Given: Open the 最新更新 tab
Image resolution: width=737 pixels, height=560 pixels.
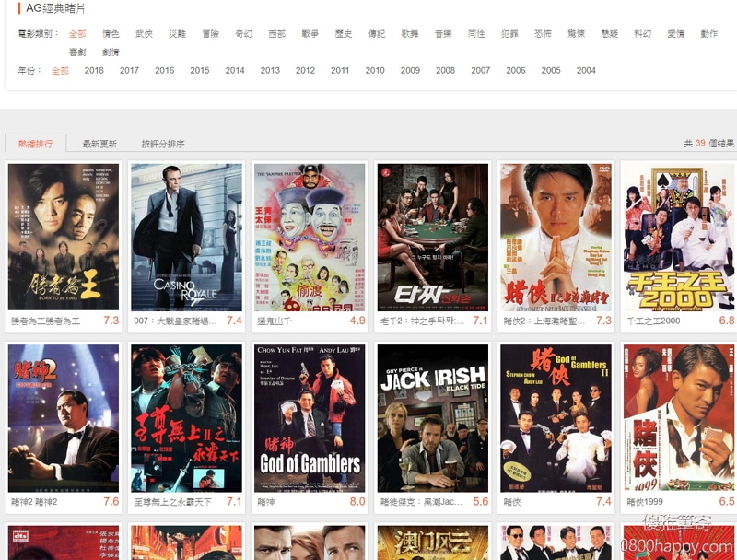Looking at the screenshot, I should point(99,144).
